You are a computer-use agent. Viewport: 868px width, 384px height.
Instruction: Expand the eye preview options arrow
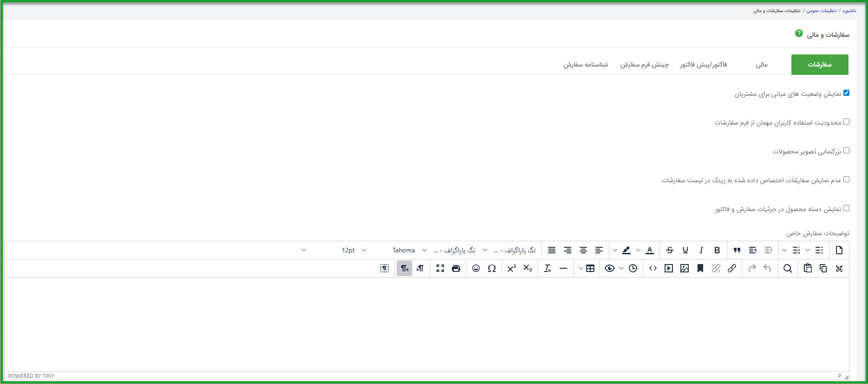pos(621,268)
